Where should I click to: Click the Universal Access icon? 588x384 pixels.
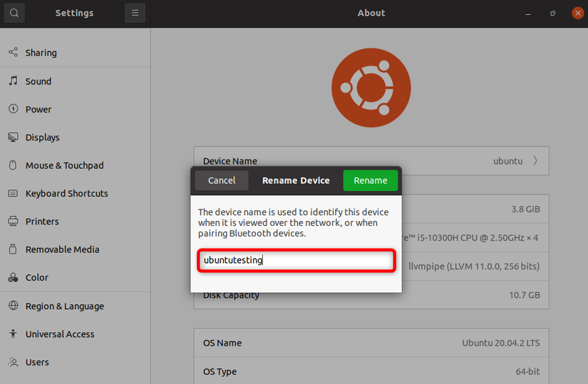13,333
